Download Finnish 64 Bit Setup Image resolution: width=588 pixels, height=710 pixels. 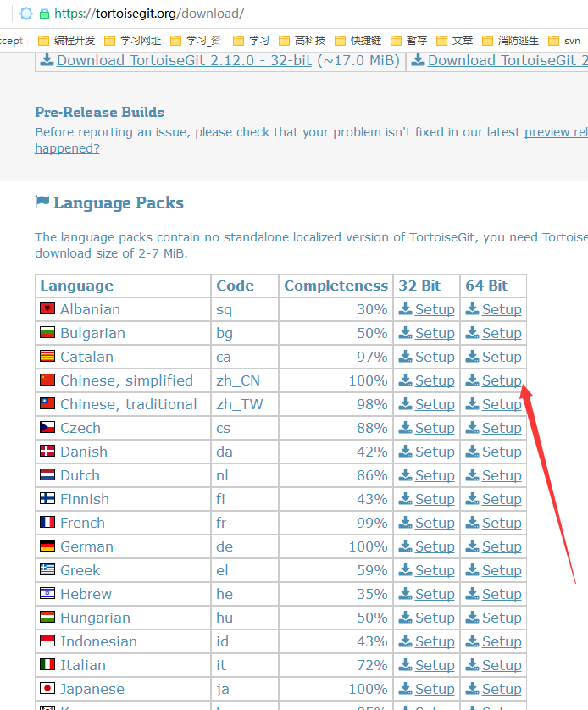click(502, 499)
